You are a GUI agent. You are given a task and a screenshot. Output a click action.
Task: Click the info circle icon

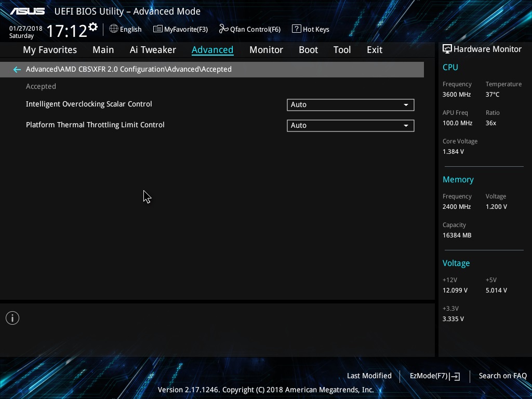pyautogui.click(x=12, y=318)
